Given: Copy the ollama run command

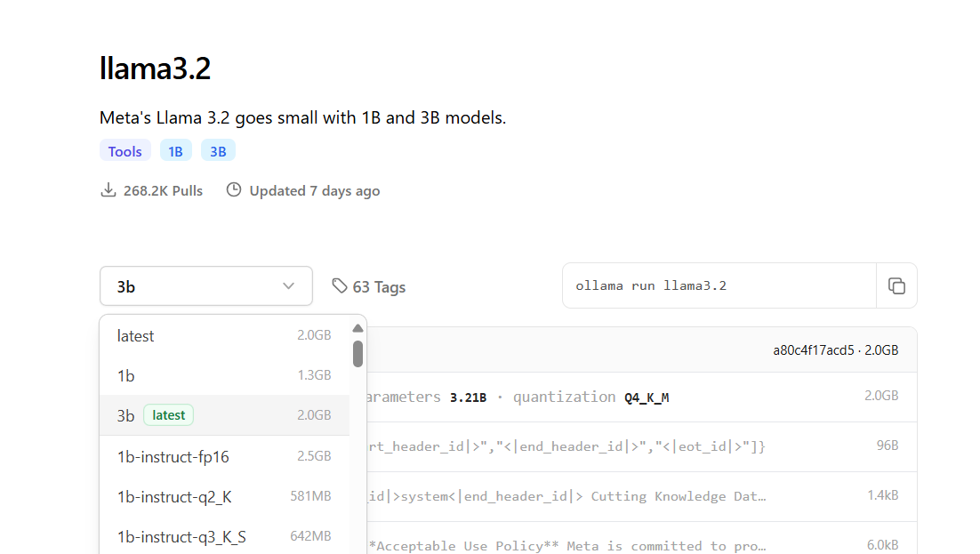Looking at the screenshot, I should (896, 285).
